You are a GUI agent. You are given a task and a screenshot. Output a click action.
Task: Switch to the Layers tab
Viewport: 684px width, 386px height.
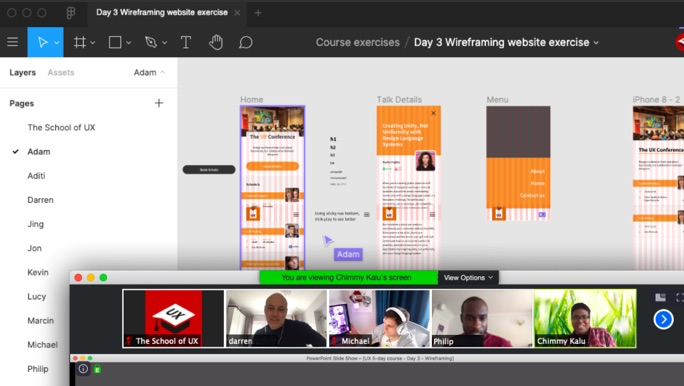(23, 72)
